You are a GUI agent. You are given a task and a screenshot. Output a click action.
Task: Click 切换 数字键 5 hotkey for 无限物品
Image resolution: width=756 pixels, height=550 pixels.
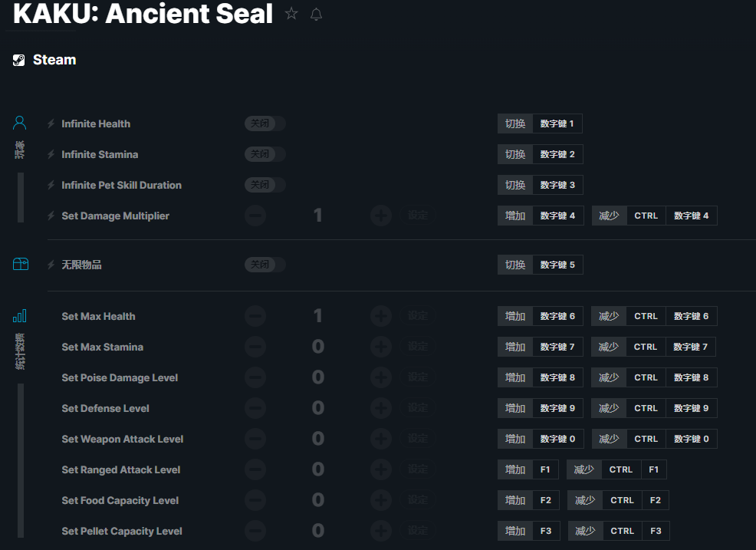coord(541,265)
